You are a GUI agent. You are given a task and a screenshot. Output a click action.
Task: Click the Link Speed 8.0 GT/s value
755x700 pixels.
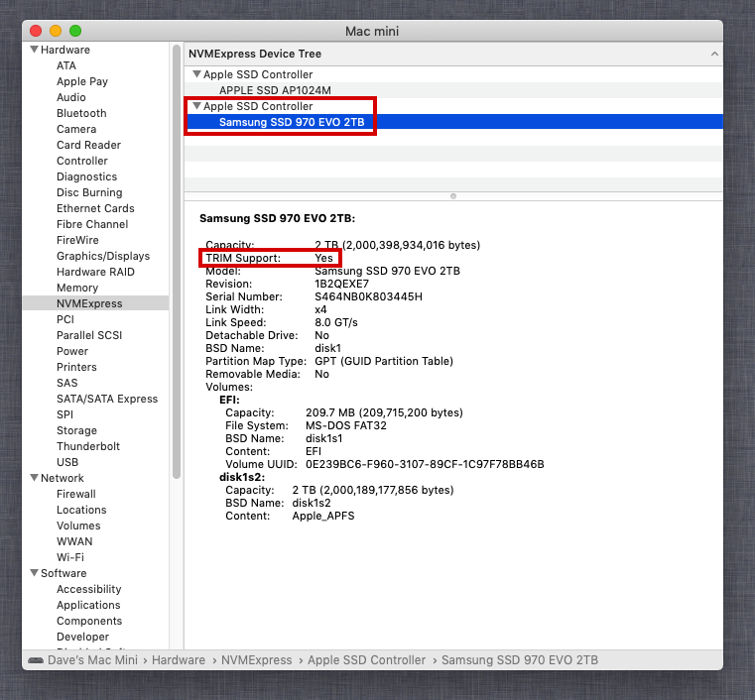tap(336, 322)
